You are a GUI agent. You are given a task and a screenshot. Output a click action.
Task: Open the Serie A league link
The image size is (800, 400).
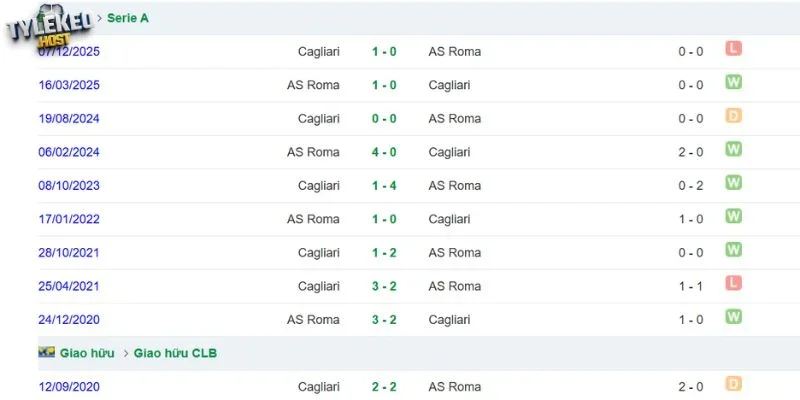128,18
